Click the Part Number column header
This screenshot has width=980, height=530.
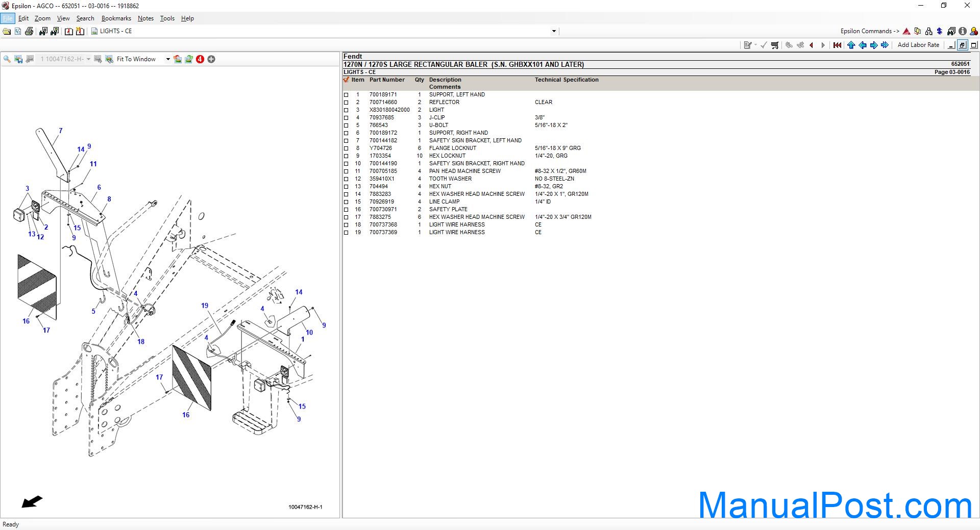[387, 80]
